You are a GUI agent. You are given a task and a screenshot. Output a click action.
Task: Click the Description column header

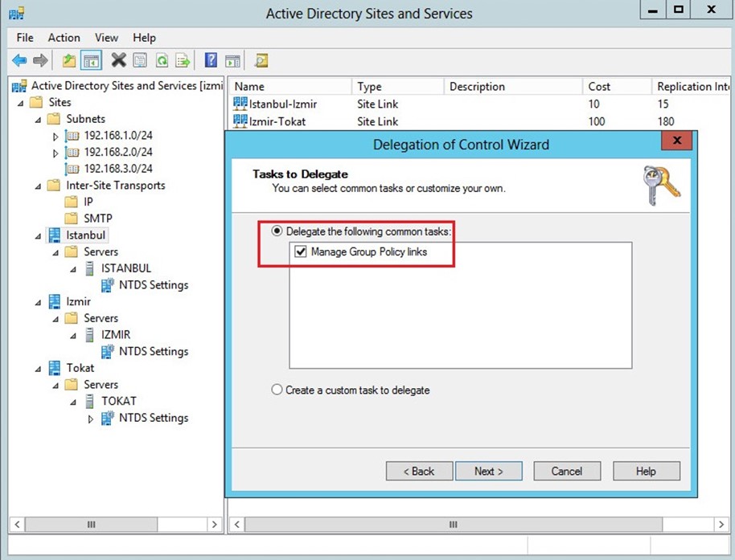click(x=513, y=87)
